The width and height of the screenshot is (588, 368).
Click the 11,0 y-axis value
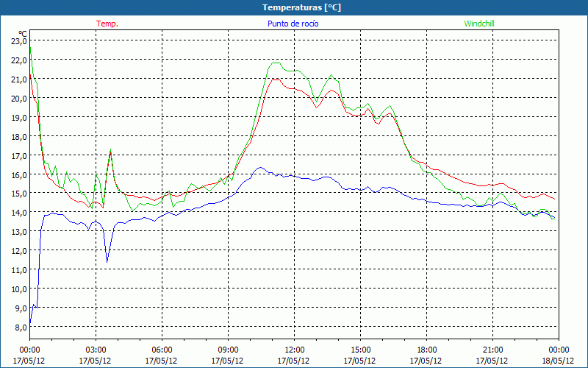click(19, 270)
